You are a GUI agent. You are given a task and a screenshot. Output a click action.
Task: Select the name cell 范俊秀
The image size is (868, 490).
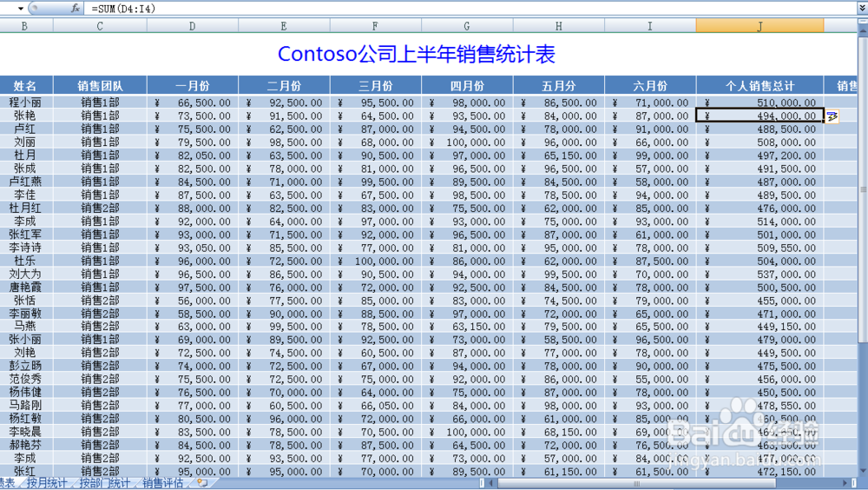click(24, 379)
